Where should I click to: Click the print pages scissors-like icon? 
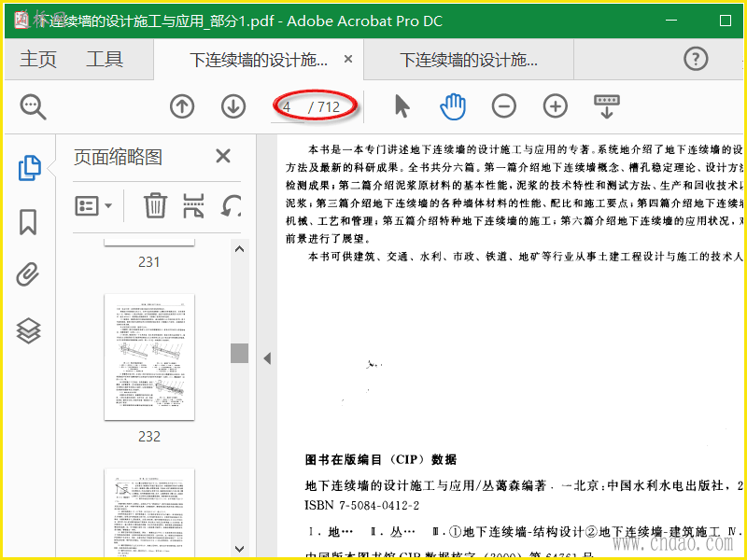[193, 205]
